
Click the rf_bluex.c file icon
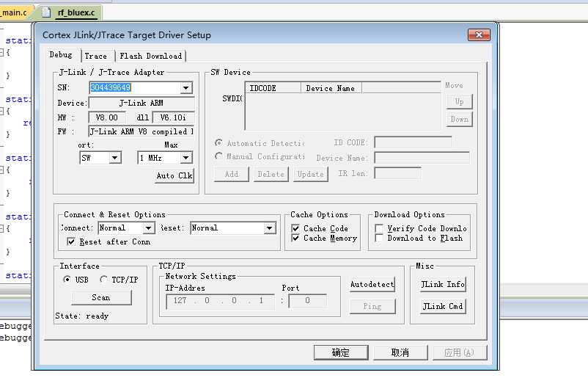click(46, 12)
